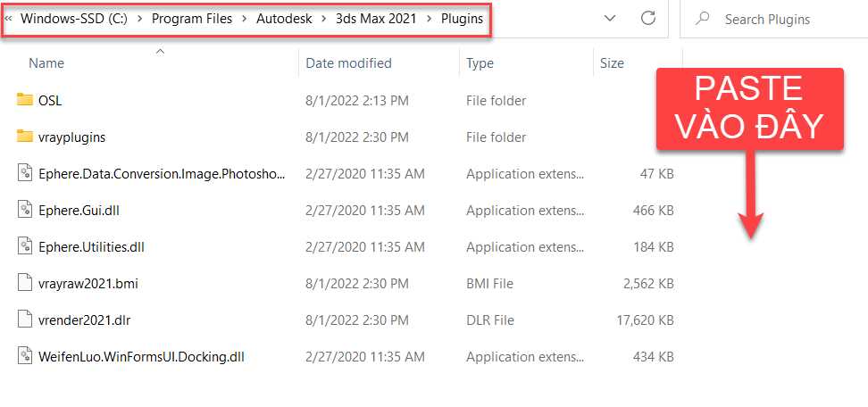
Task: Expand chevron after Autodesk breadcrumb
Action: (324, 19)
